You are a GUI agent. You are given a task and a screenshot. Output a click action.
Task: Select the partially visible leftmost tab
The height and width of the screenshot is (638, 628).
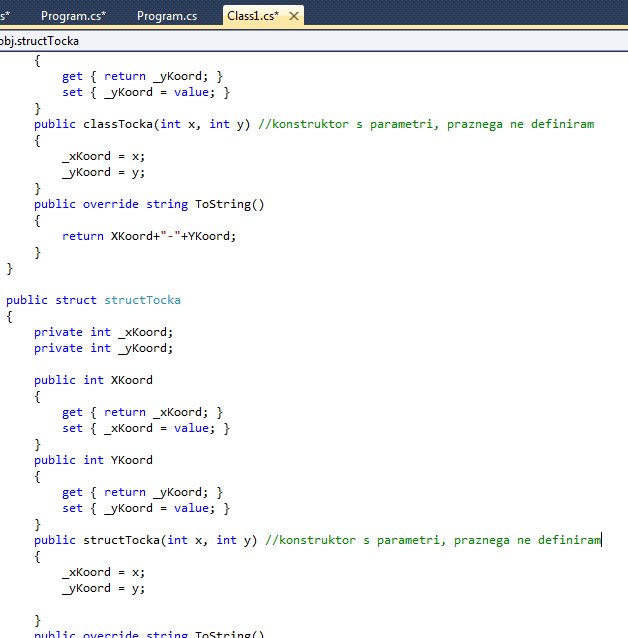5,16
